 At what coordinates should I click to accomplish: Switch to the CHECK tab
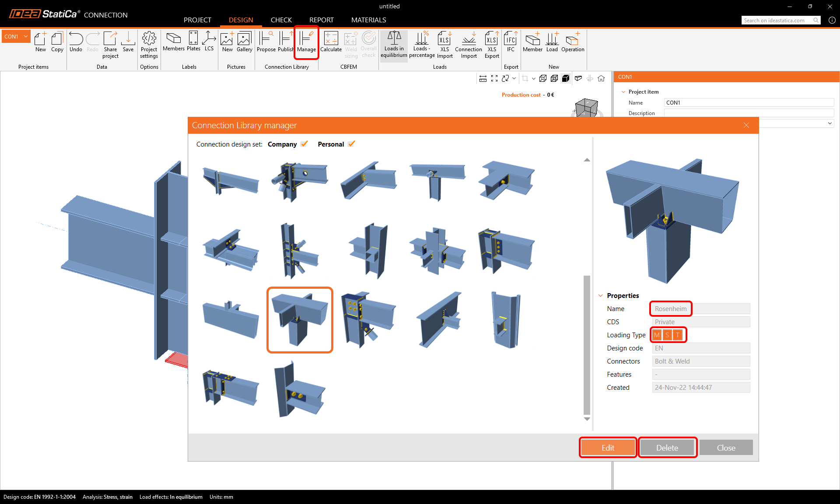point(281,20)
